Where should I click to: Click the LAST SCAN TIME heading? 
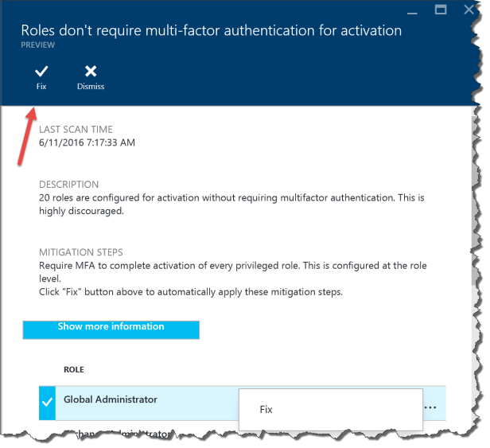pyautogui.click(x=76, y=129)
